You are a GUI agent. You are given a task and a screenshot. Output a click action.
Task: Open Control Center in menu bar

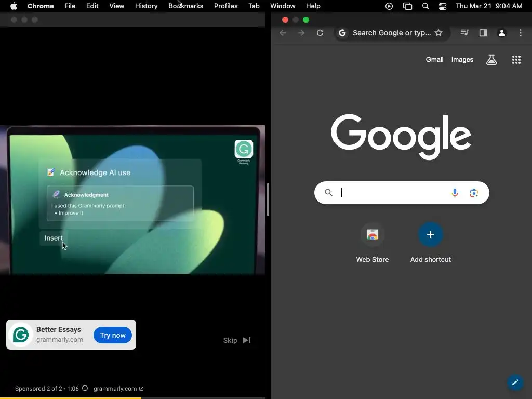(443, 6)
